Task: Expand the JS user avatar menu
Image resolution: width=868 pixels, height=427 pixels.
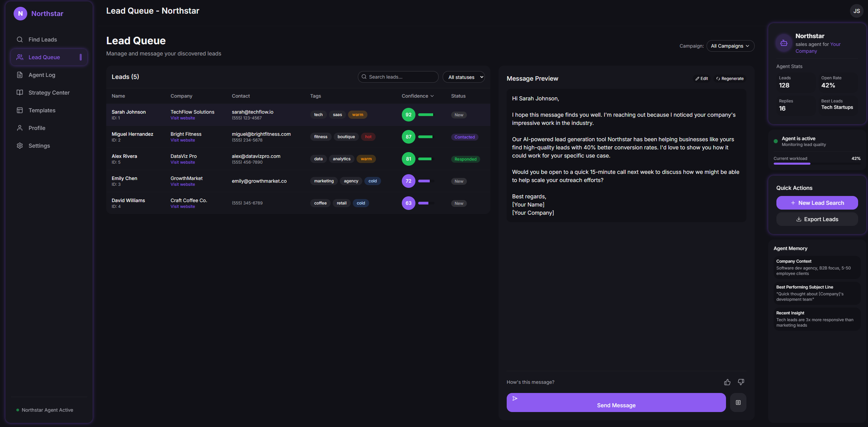Action: pos(856,11)
